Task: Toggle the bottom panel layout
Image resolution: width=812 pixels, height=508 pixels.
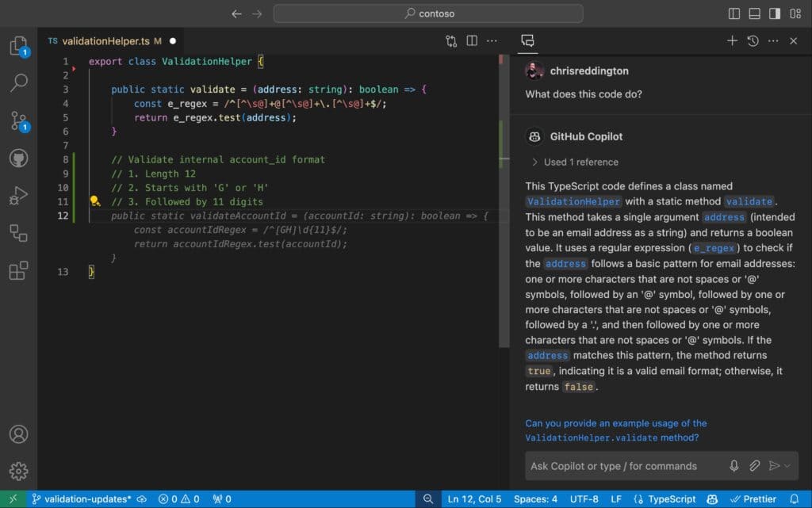Action: [x=754, y=13]
